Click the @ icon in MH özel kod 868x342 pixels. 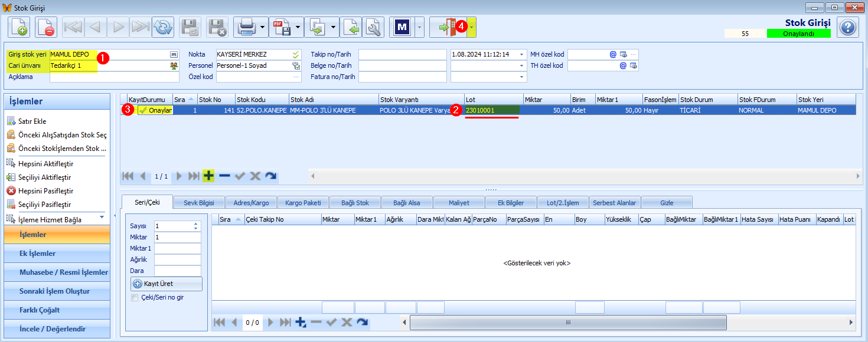point(613,54)
